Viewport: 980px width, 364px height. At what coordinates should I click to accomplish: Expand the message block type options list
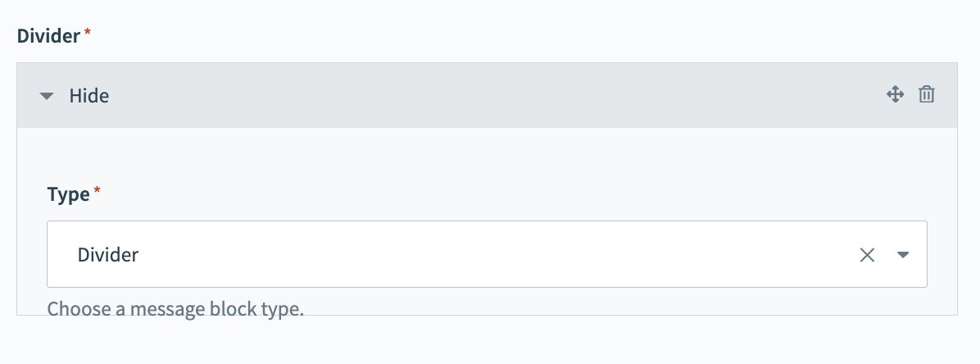[x=902, y=254]
